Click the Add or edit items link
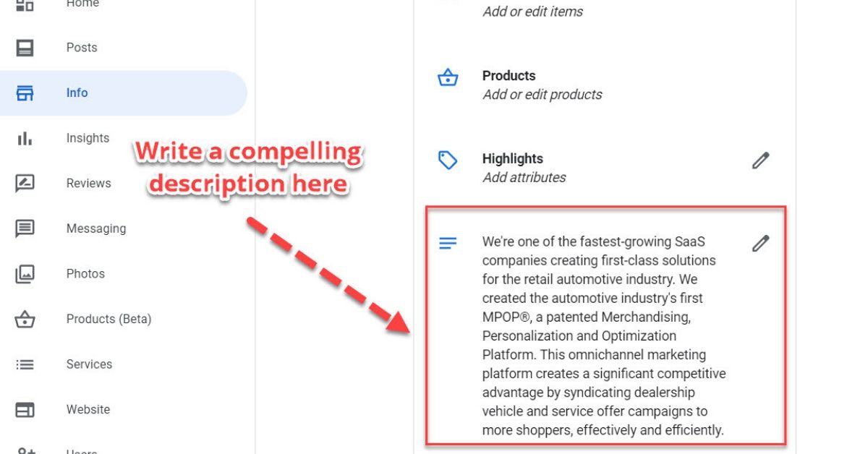This screenshot has height=454, width=868. pos(532,12)
